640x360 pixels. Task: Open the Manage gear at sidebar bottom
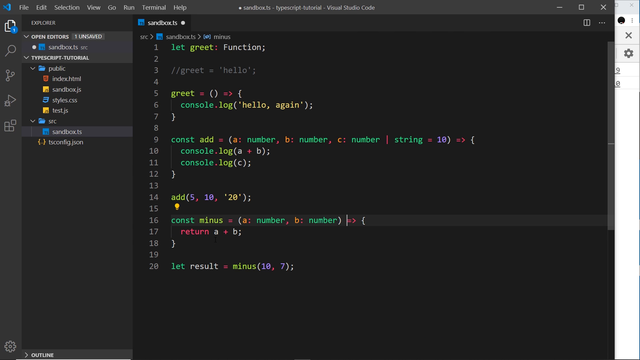[10, 347]
